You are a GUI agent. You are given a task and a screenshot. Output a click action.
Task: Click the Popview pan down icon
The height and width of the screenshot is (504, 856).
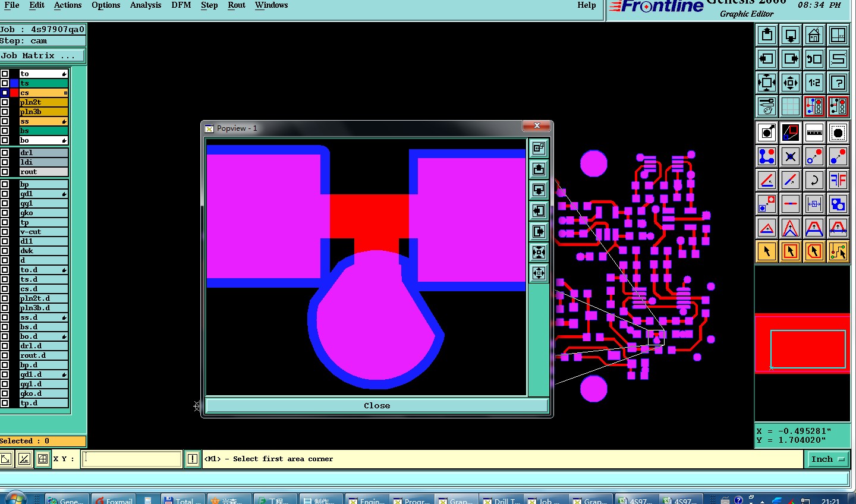pos(539,190)
